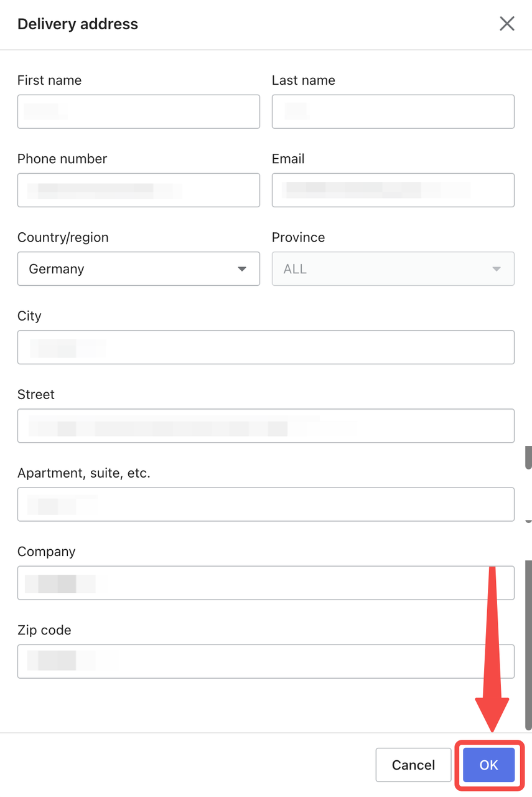The width and height of the screenshot is (532, 797).
Task: Select the Phone number input
Action: click(138, 190)
